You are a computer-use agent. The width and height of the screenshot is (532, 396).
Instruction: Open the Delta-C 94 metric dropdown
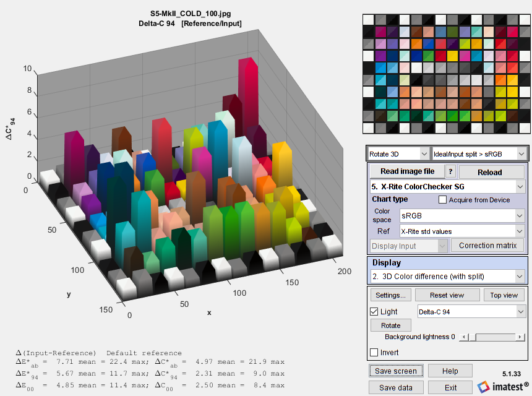[x=471, y=312]
